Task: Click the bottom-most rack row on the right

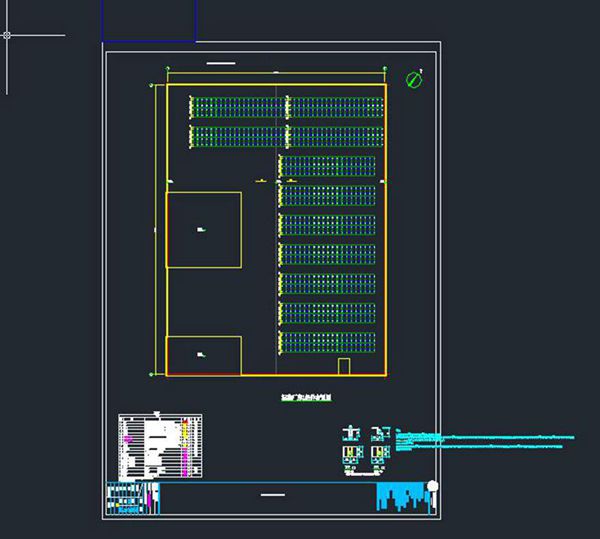Action: tap(327, 342)
